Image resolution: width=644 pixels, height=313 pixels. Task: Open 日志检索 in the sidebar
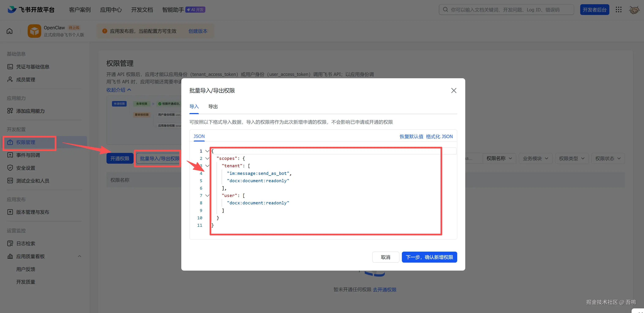pyautogui.click(x=26, y=243)
